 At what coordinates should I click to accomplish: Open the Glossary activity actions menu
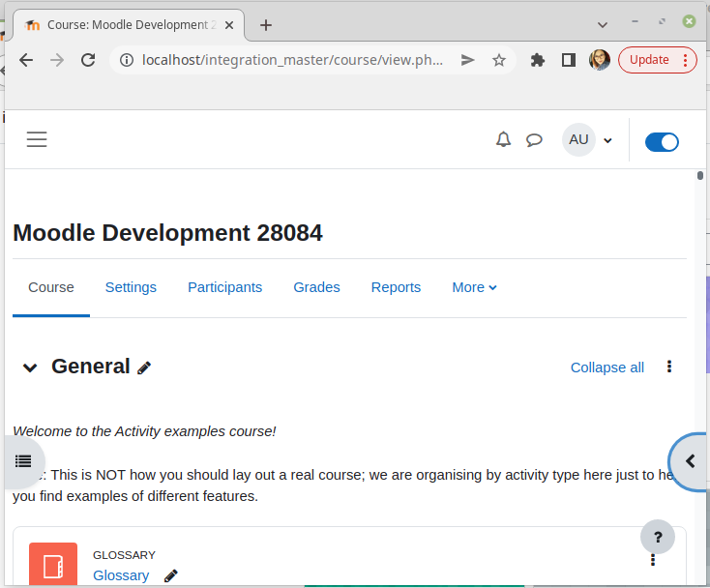tap(653, 560)
